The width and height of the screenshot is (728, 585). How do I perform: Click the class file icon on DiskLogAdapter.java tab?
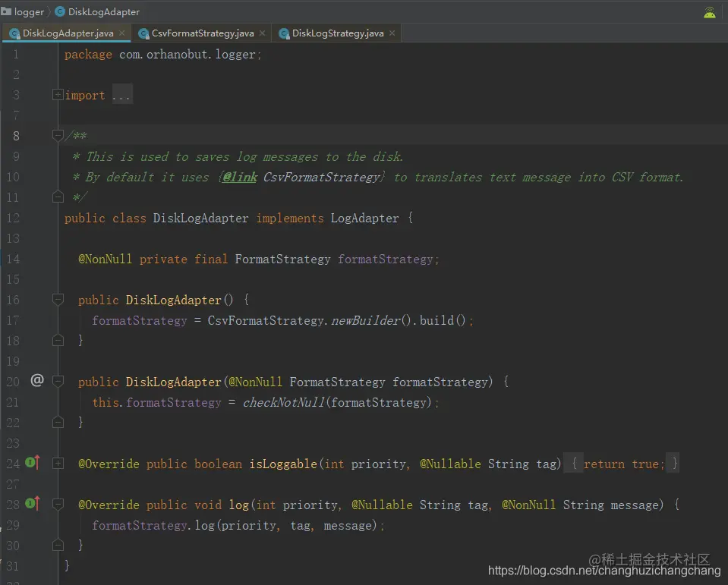point(14,33)
